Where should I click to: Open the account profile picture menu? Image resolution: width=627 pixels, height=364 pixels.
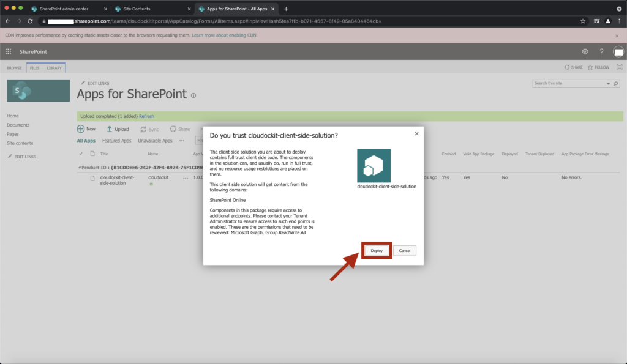tap(618, 51)
